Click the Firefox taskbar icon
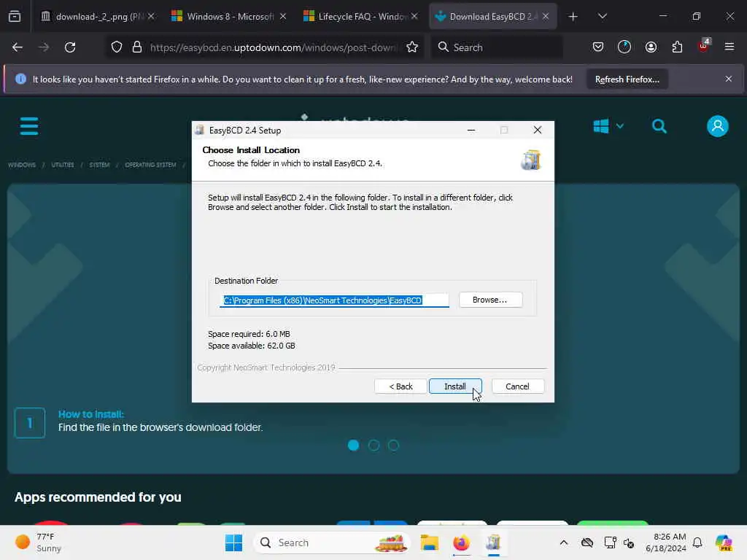The image size is (747, 560). point(461,542)
